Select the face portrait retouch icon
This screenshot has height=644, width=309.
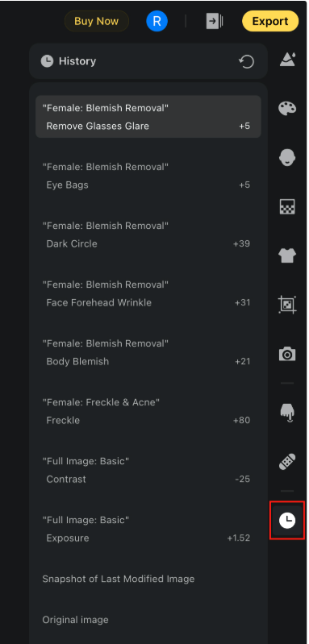[x=287, y=158]
